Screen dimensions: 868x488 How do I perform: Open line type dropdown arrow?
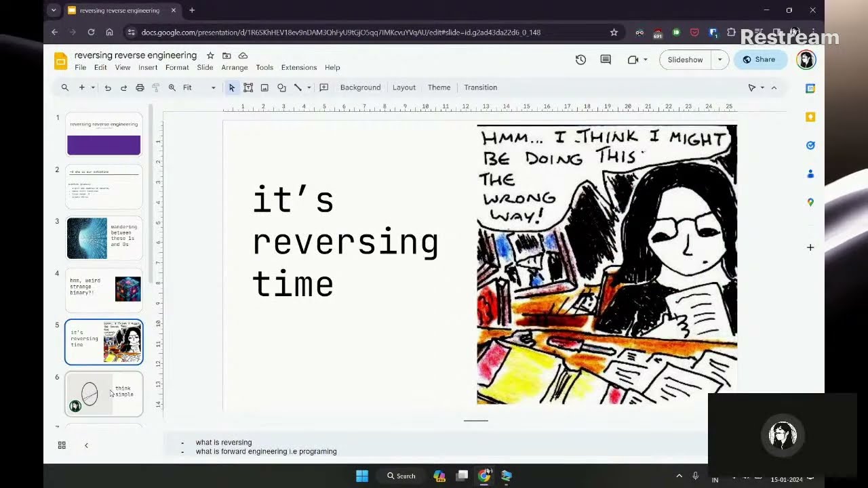coord(309,87)
